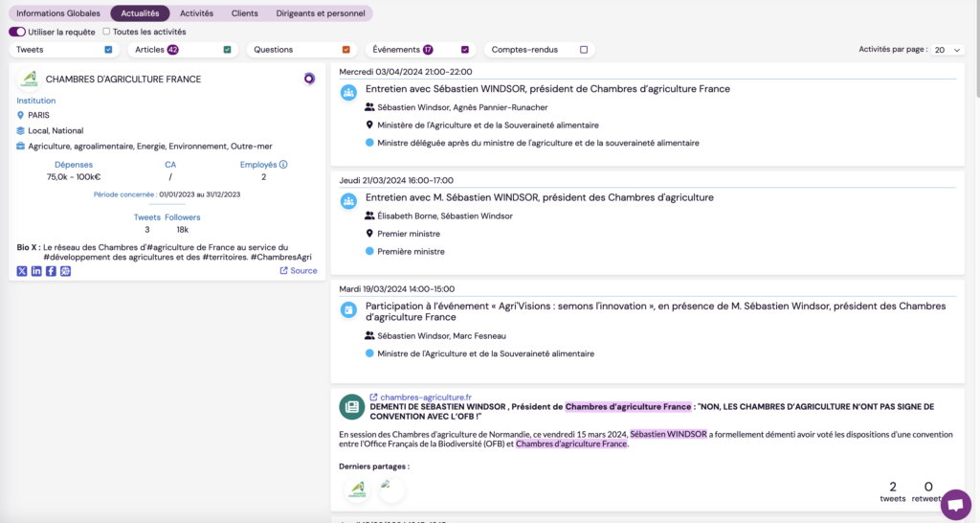The image size is (980, 523).
Task: Open the Dirigeants et personnel tab
Action: (321, 13)
